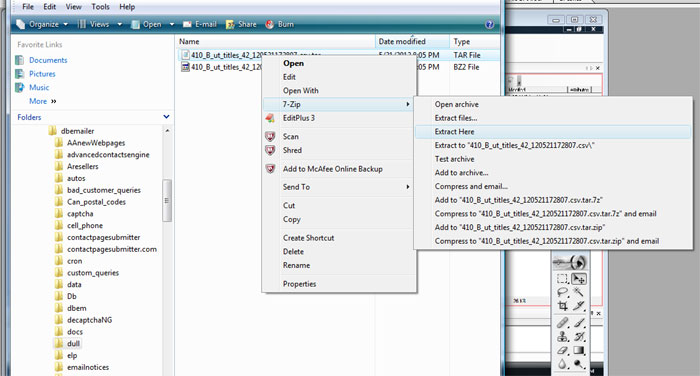Click the Views toolbar button
Screen dimensions: 700x376
click(x=94, y=25)
